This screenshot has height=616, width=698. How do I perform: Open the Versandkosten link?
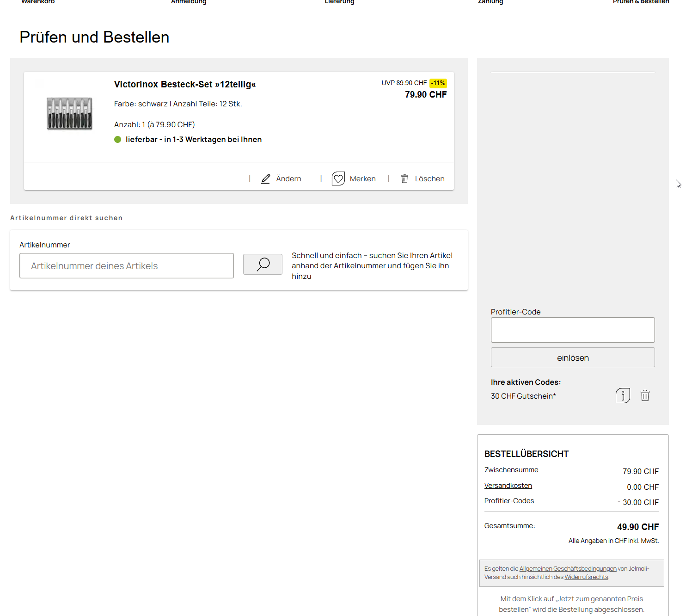click(508, 486)
